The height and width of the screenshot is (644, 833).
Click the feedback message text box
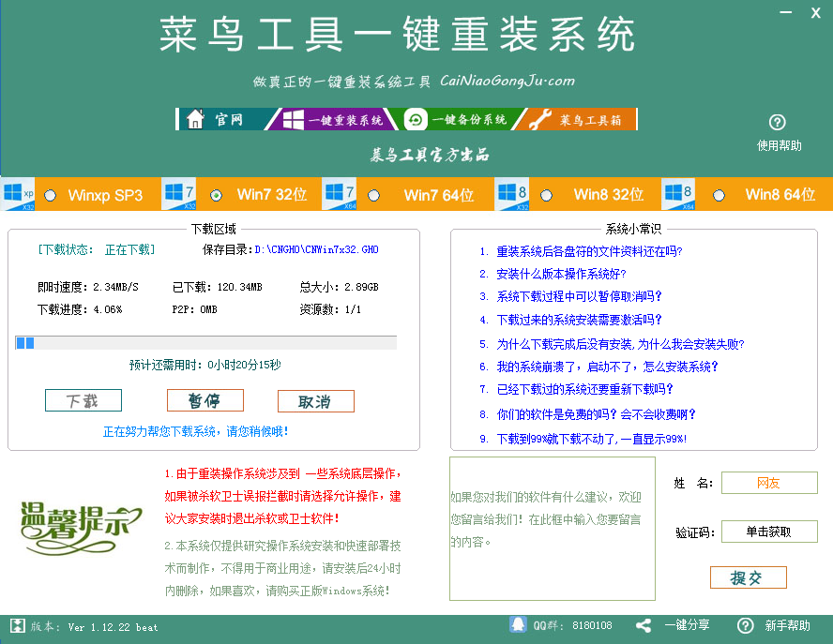(x=553, y=529)
